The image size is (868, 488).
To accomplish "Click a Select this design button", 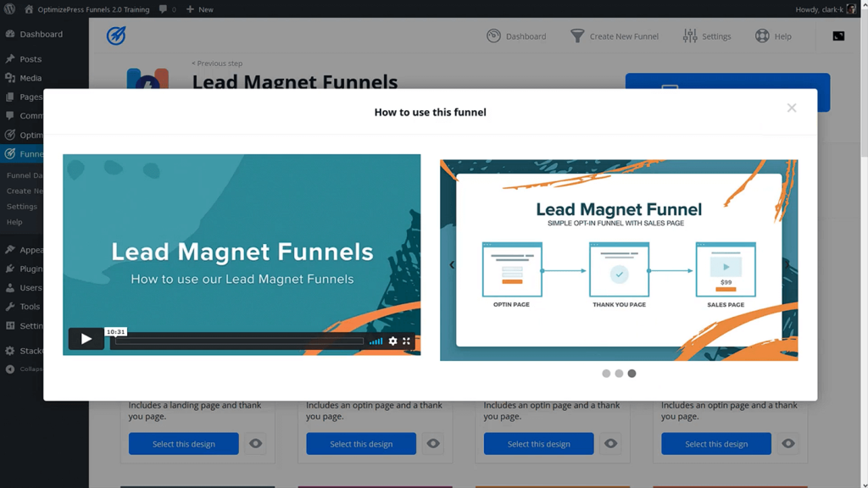I will click(183, 443).
